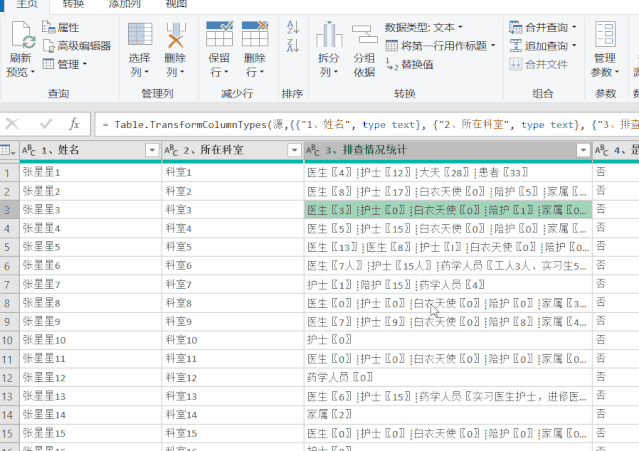The width and height of the screenshot is (639, 451).
Task: Click the 选择列 choose columns icon
Action: [140, 34]
